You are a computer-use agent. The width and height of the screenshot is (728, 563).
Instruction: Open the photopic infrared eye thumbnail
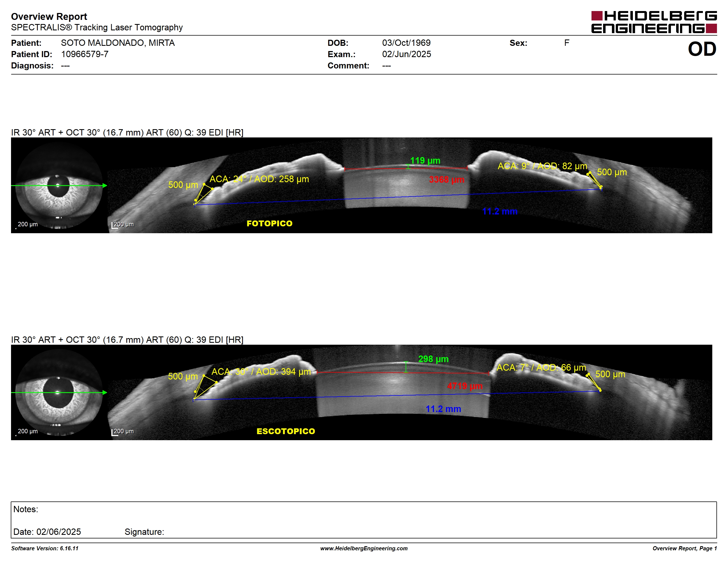59,185
